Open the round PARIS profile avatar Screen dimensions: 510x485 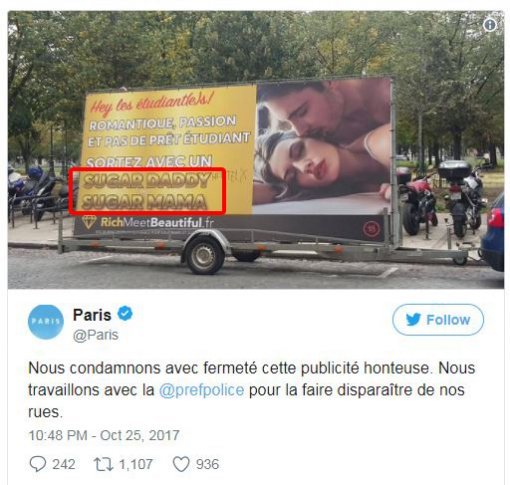coord(46,322)
